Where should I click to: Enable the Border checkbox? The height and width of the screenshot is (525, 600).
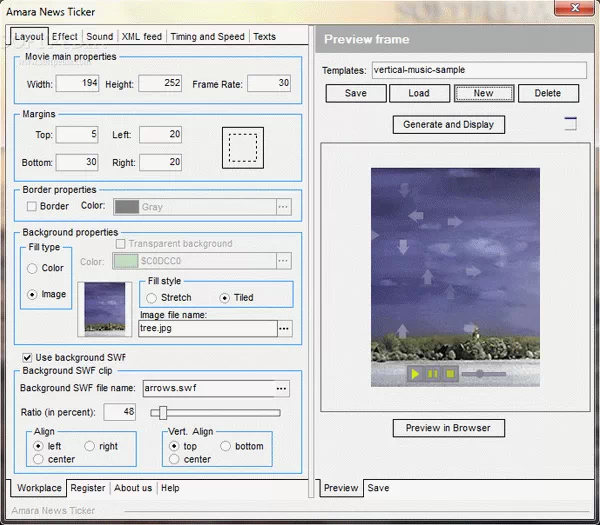pyautogui.click(x=32, y=207)
